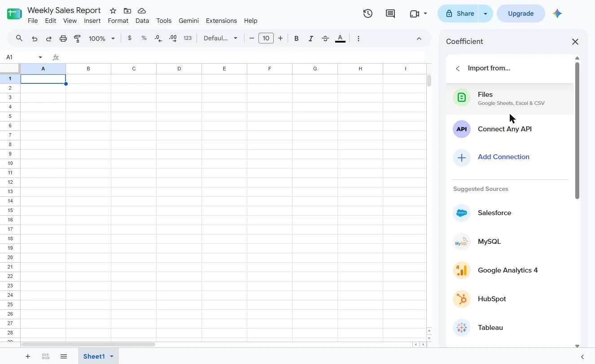Open the Insert menu
Screen dimensions: 595x364
(x=92, y=21)
